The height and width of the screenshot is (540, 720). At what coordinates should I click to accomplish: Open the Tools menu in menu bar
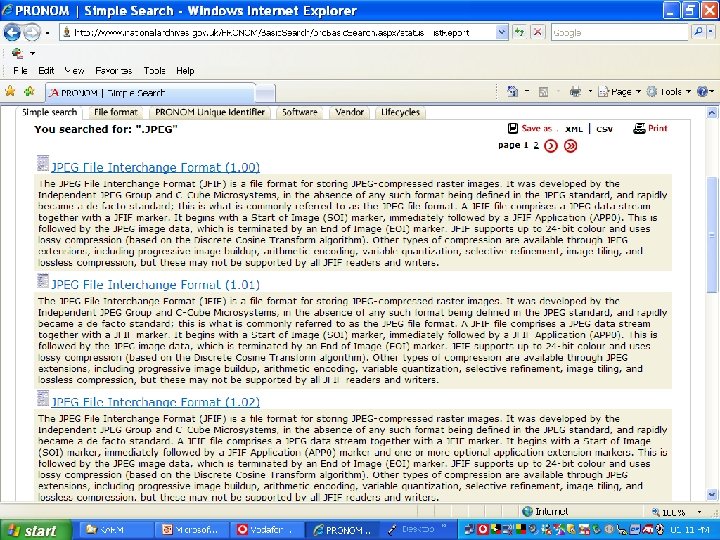pyautogui.click(x=154, y=71)
